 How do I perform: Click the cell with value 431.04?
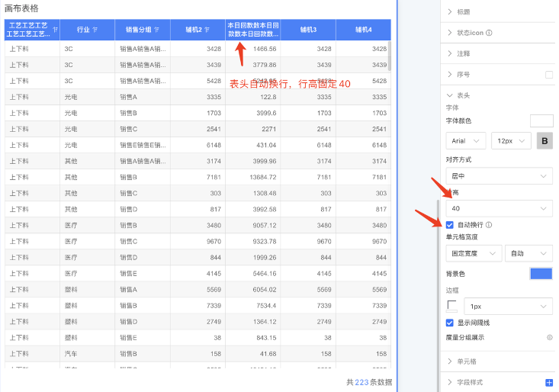[x=253, y=145]
